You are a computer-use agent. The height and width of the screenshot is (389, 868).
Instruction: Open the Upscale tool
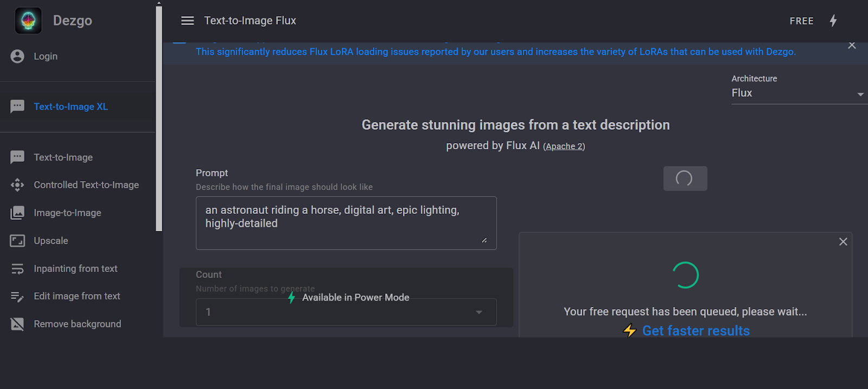click(51, 240)
